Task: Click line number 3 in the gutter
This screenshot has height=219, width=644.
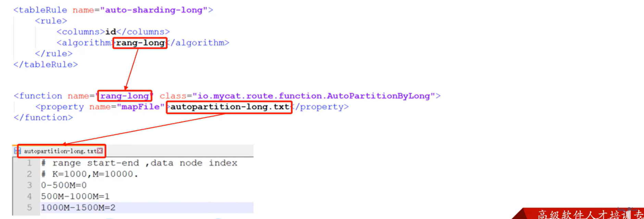Action: tap(29, 185)
